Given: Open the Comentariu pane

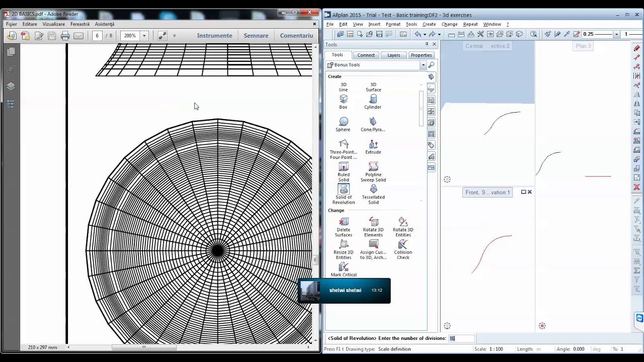Looking at the screenshot, I should point(296,36).
